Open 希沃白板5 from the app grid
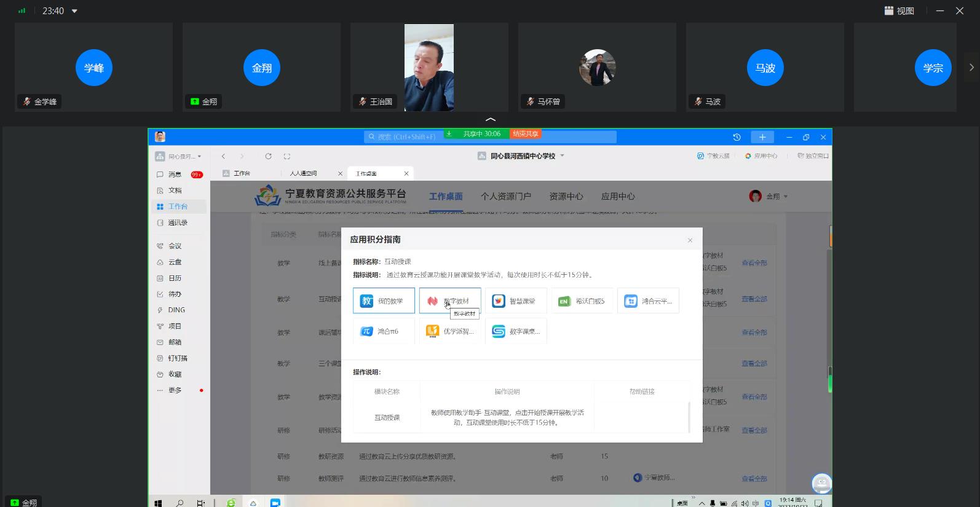Screen dimensions: 980x507 point(582,301)
